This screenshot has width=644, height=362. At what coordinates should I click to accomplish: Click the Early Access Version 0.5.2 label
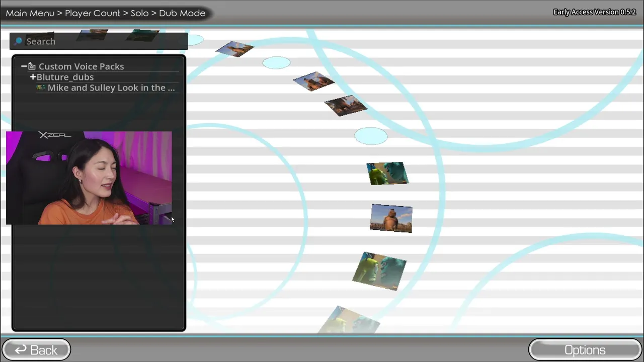pyautogui.click(x=595, y=12)
